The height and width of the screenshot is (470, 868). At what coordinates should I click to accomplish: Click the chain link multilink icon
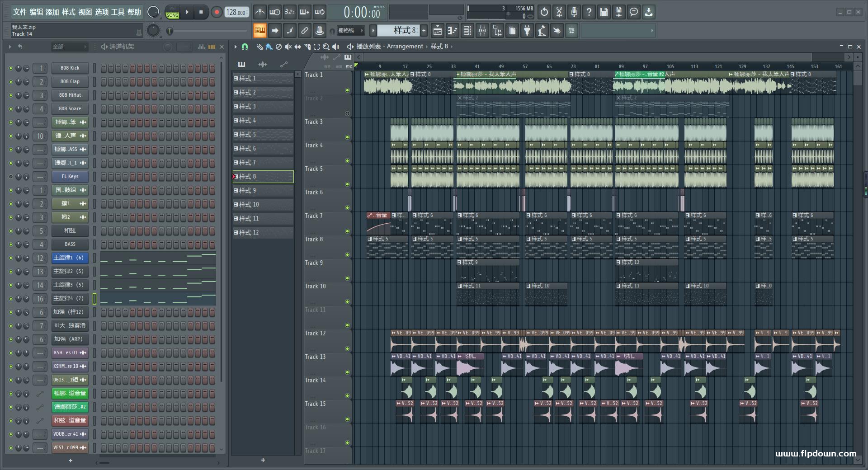[x=305, y=31]
